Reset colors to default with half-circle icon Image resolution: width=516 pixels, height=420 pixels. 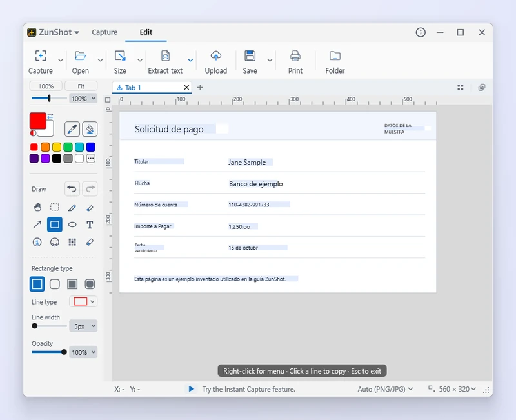(x=33, y=133)
